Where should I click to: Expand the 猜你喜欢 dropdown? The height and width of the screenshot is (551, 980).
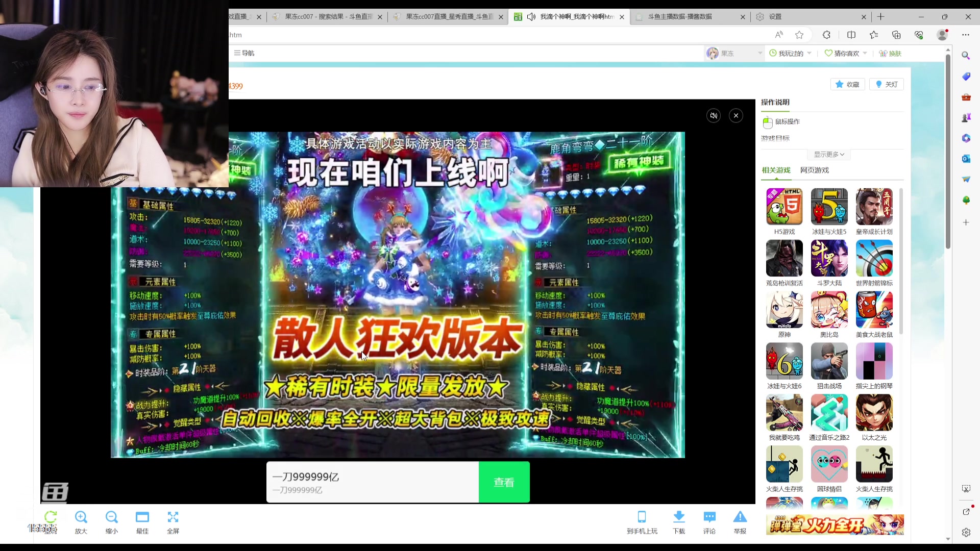click(x=846, y=53)
